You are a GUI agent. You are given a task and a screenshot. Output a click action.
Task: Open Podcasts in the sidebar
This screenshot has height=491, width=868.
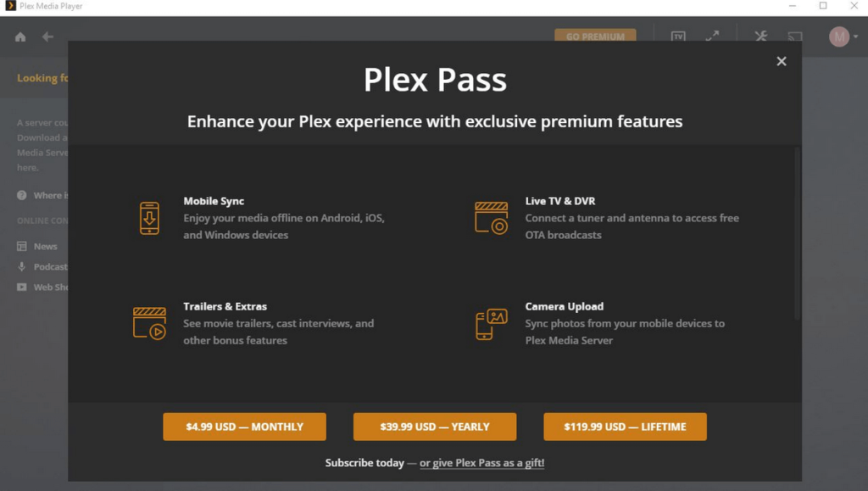[x=49, y=267]
